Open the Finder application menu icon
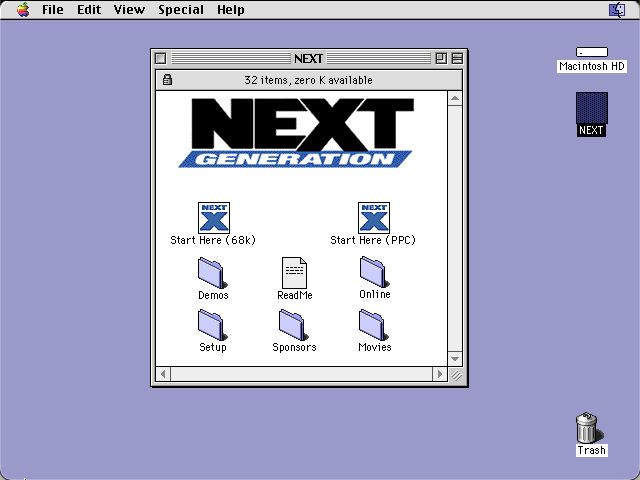This screenshot has height=480, width=640. coord(617,9)
